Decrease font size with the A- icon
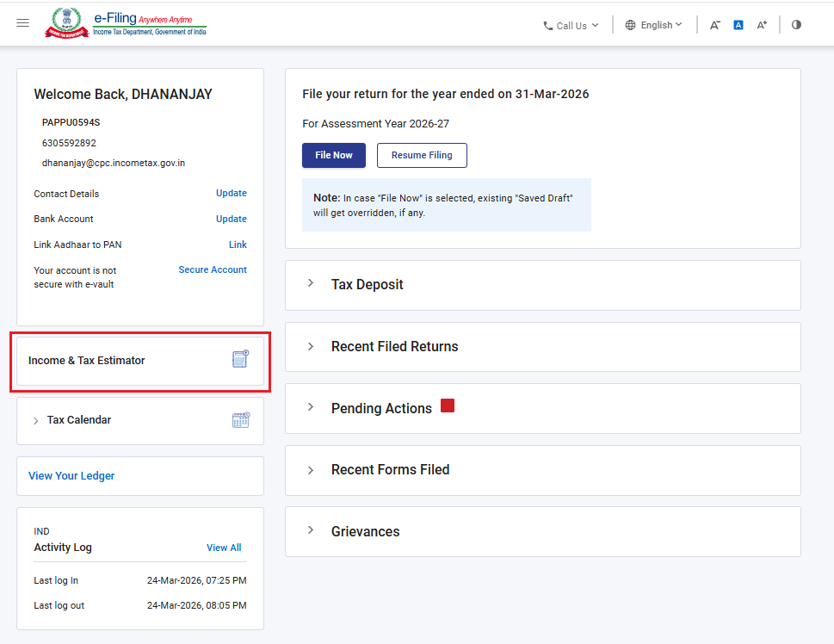834x644 pixels. (715, 25)
